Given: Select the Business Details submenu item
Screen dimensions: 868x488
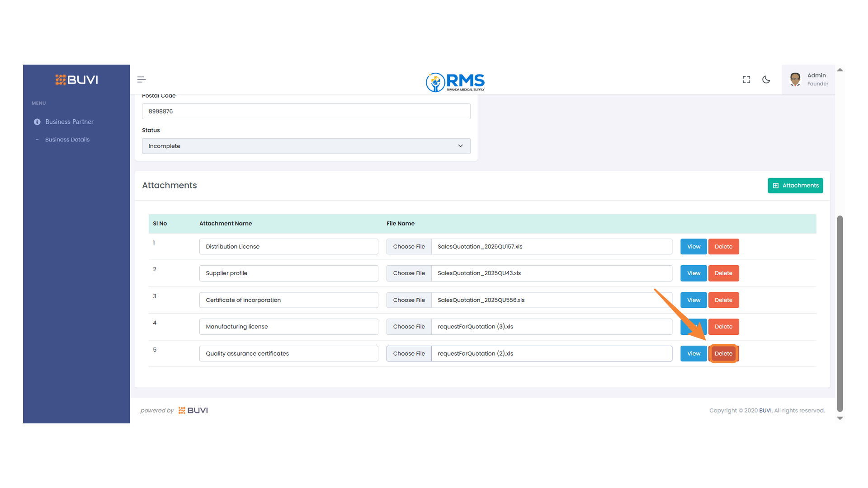Looking at the screenshot, I should point(67,140).
